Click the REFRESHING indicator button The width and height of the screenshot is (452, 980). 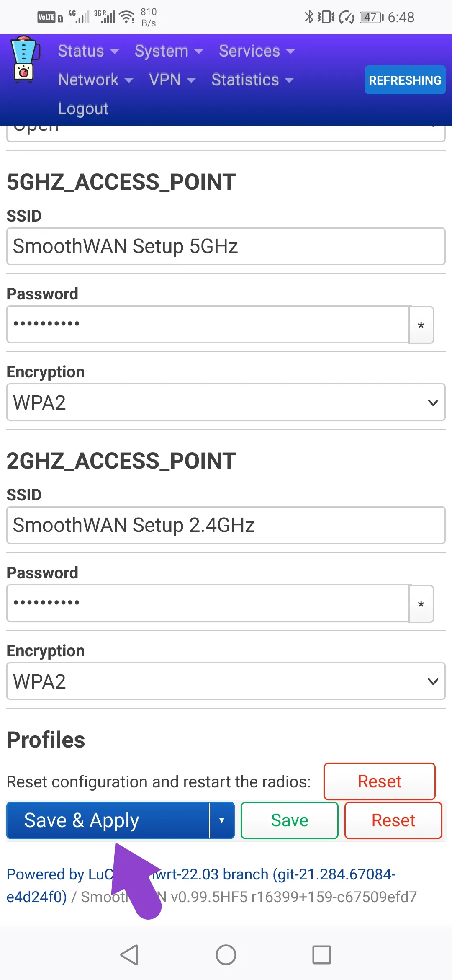[x=405, y=80]
